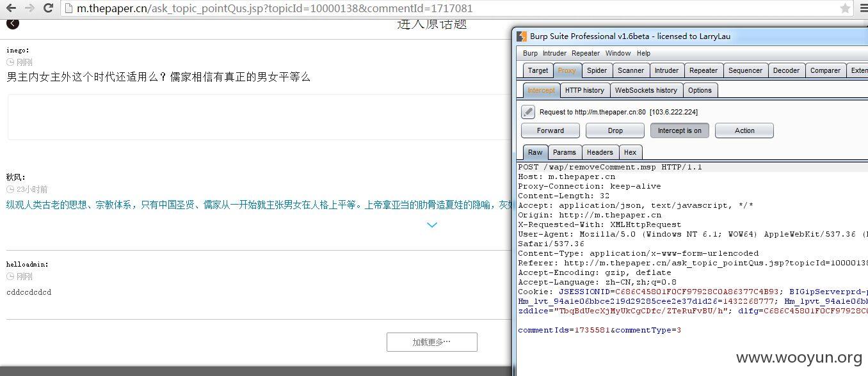Click the pencil edit icon beside Request to
The width and height of the screenshot is (868, 376).
point(528,112)
